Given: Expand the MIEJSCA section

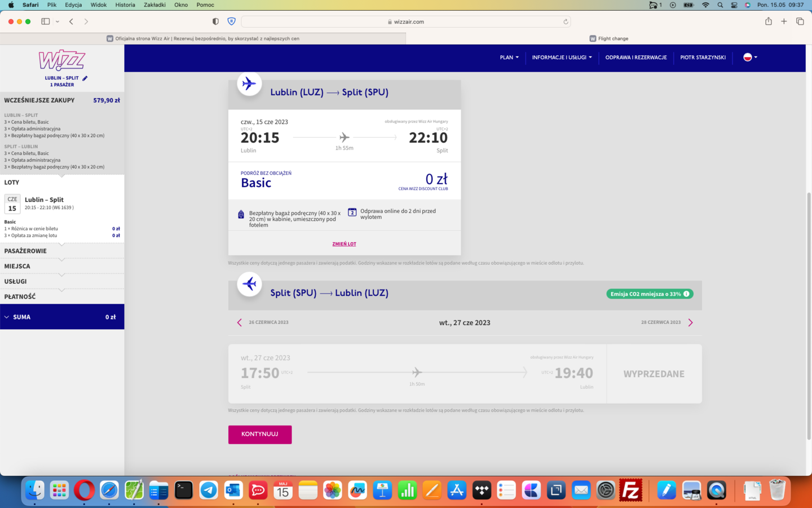Looking at the screenshot, I should click(x=62, y=266).
